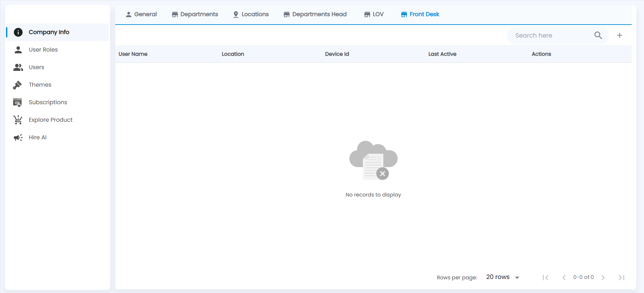Click the General tab person icon
The width and height of the screenshot is (644, 293).
tap(129, 14)
